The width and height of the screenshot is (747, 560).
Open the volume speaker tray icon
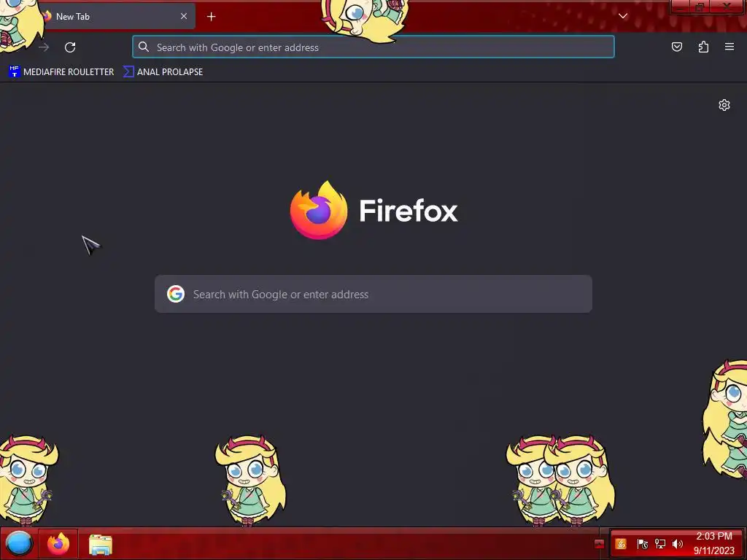[678, 544]
